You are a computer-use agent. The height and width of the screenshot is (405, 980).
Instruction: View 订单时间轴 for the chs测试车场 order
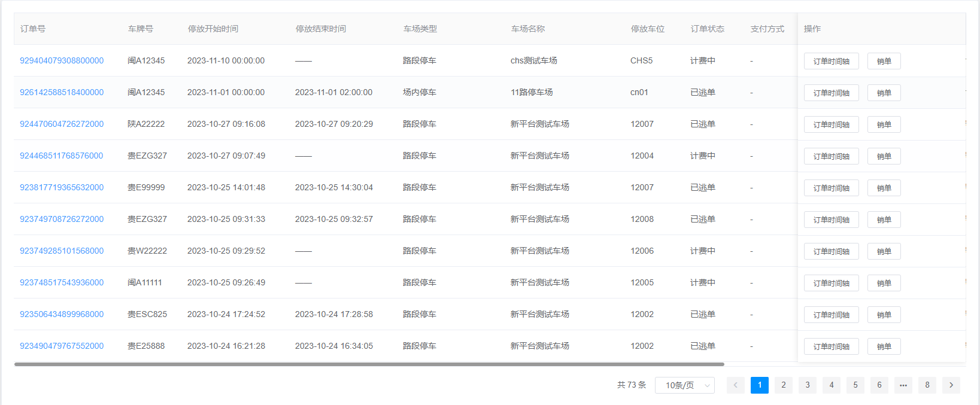click(x=831, y=61)
